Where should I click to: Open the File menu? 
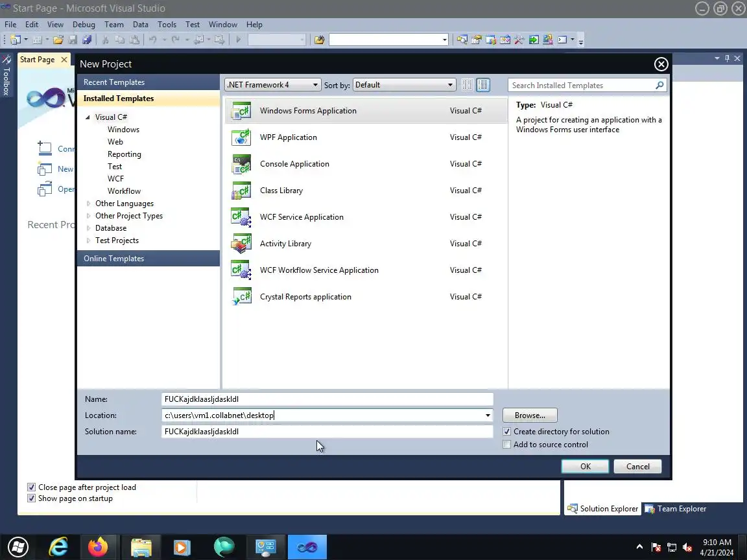click(x=10, y=24)
